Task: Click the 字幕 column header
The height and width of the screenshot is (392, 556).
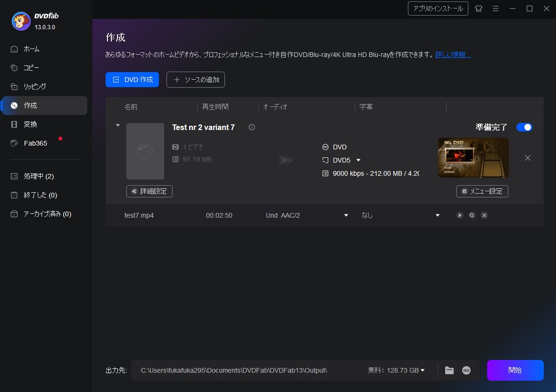Action: 366,107
